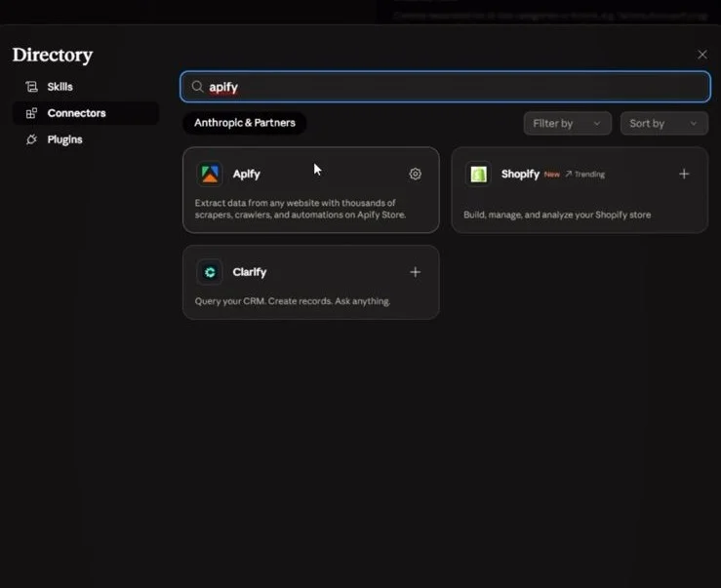Click Clarify description Query your CRM
The width and height of the screenshot is (721, 588).
coord(293,301)
